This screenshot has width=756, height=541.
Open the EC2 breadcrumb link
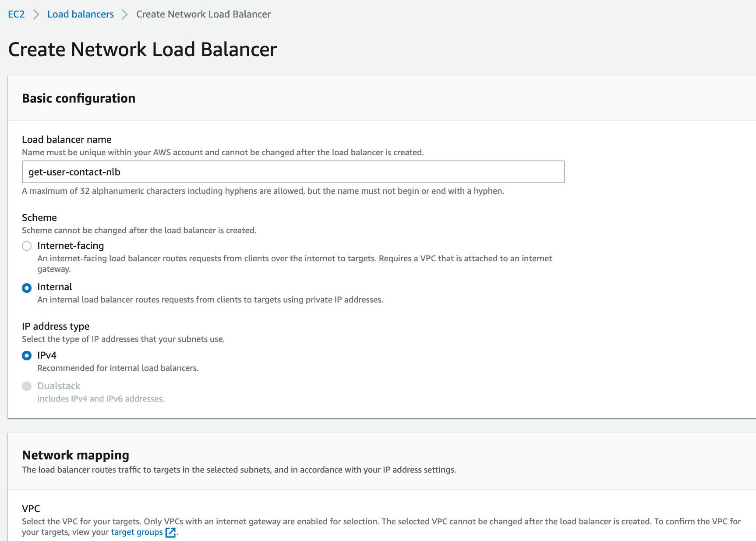15,14
